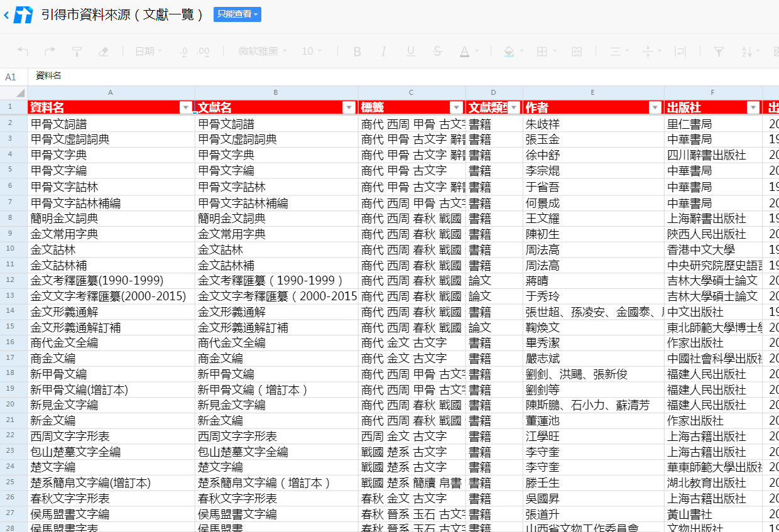
Task: Toggle bold formatting
Action: (357, 52)
